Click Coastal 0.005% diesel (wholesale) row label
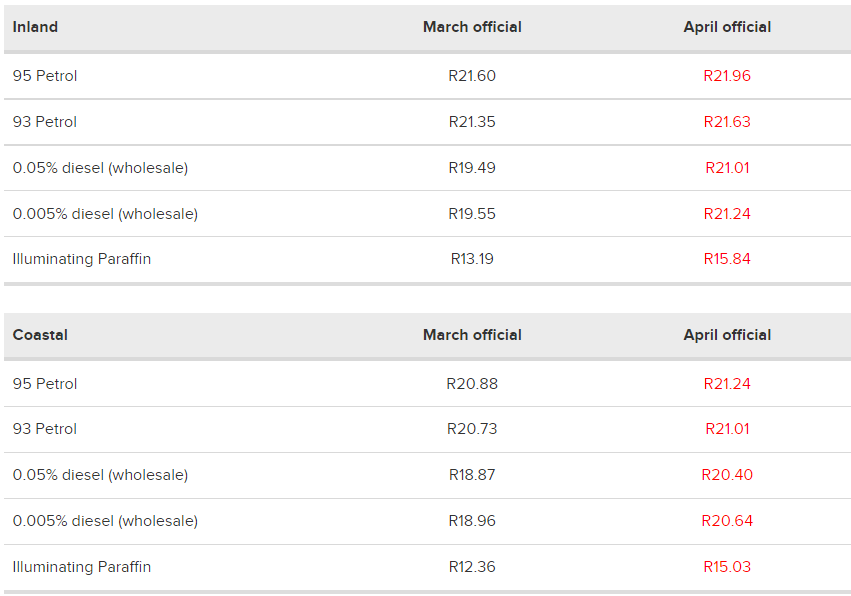This screenshot has width=851, height=596. pos(105,521)
